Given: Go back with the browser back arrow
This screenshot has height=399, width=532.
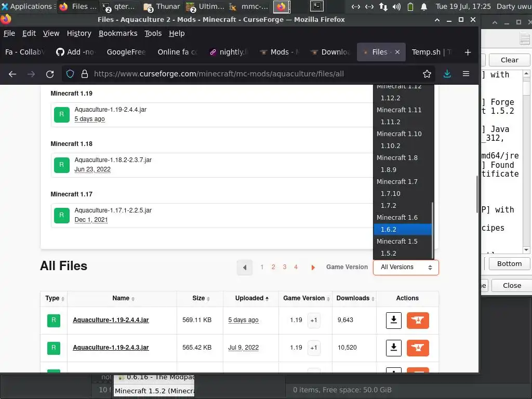Looking at the screenshot, I should pos(12,74).
